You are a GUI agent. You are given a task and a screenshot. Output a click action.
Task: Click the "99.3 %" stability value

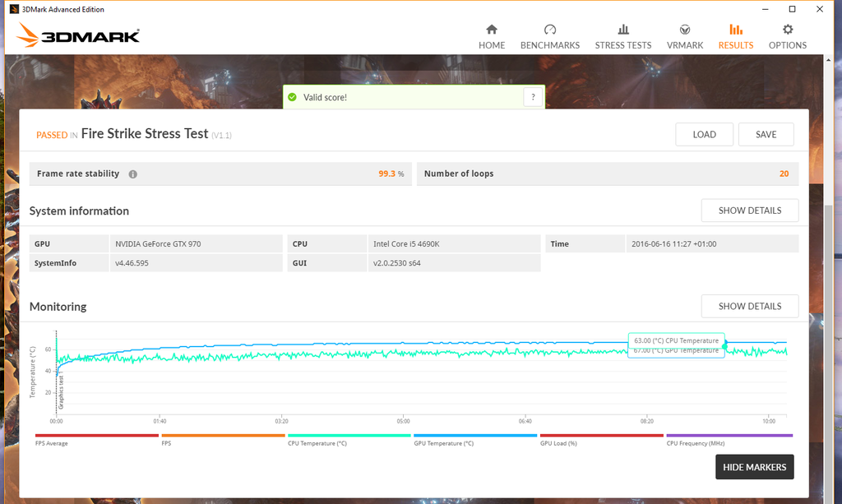coord(391,174)
